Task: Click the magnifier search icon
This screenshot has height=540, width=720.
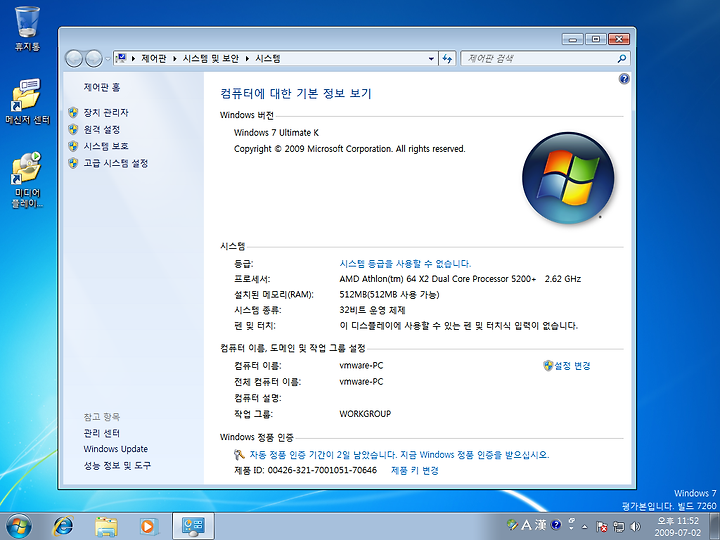Action: point(622,59)
